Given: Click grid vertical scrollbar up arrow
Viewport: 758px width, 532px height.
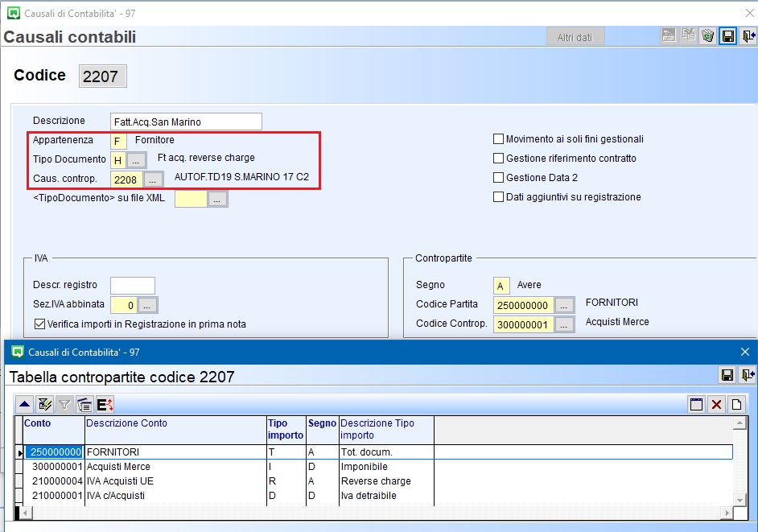Looking at the screenshot, I should [x=739, y=423].
